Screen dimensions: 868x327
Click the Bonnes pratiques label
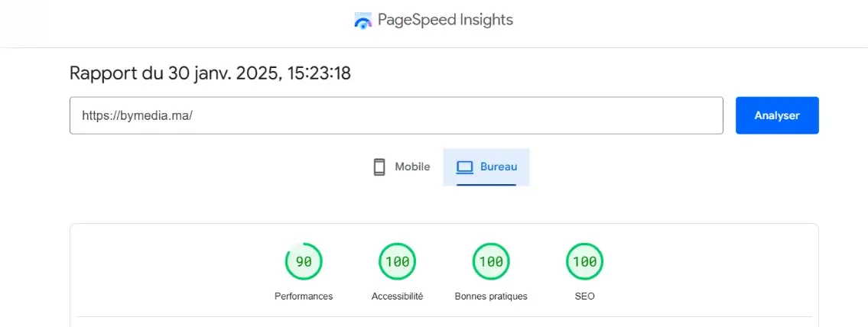point(491,296)
